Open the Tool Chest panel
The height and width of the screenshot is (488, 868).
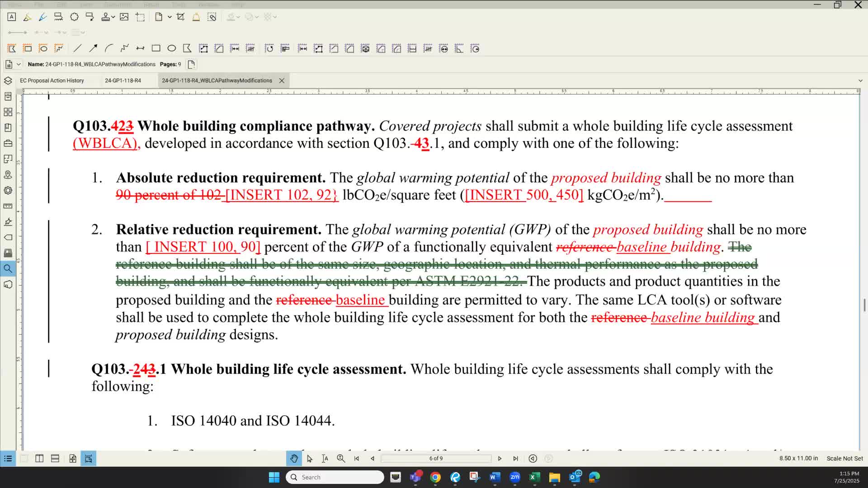[8, 143]
